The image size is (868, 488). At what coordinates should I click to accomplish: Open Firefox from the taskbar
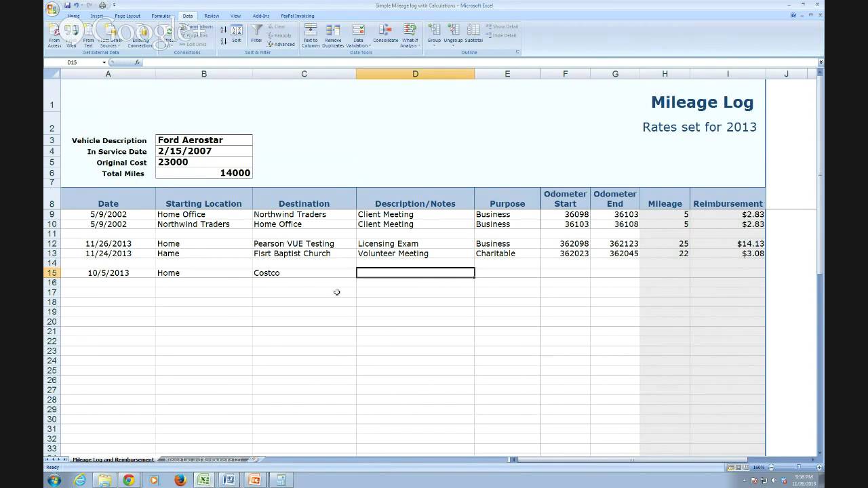point(180,481)
